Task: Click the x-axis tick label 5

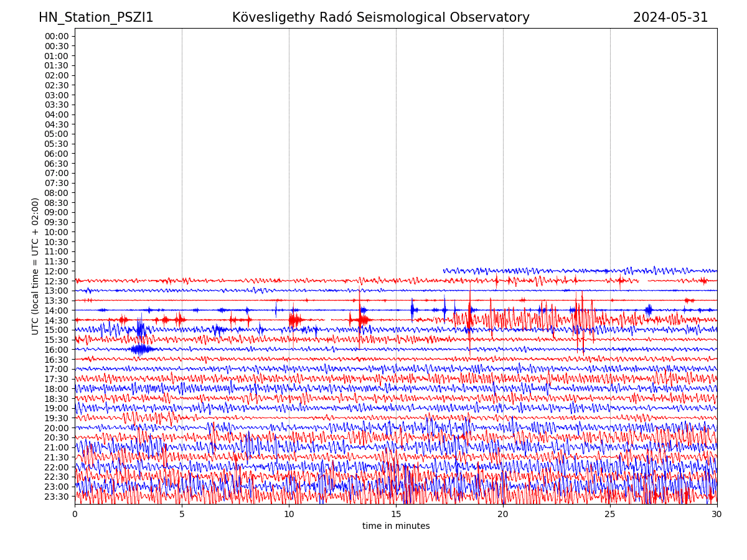Action: pos(182,515)
